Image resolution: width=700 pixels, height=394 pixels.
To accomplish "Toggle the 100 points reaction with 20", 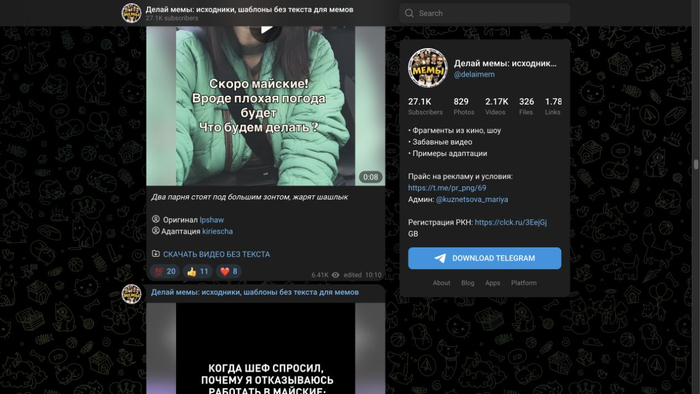I will 165,271.
